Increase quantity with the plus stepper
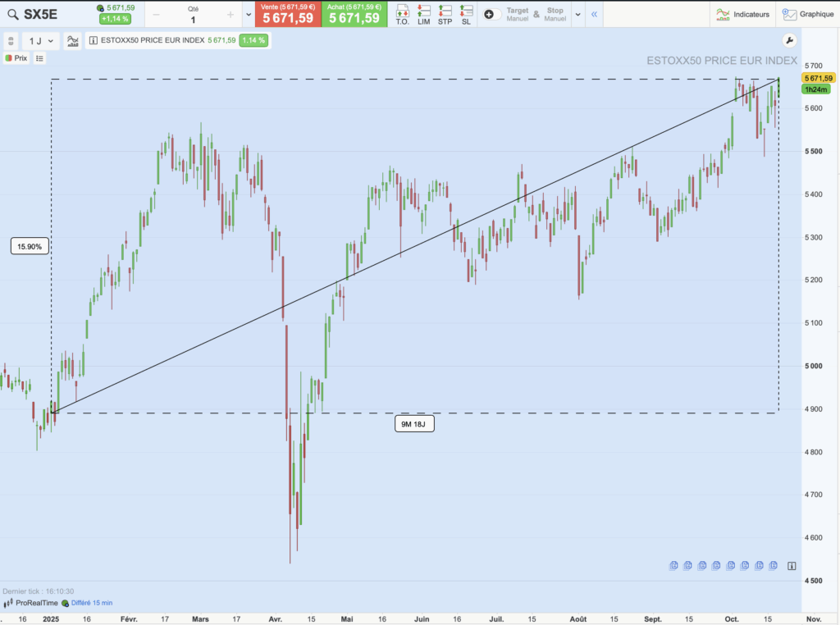 (231, 14)
